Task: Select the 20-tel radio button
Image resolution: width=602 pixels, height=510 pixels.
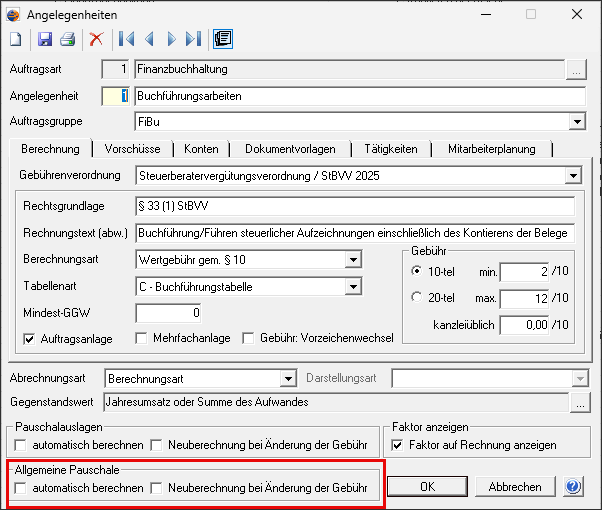Action: (x=417, y=297)
